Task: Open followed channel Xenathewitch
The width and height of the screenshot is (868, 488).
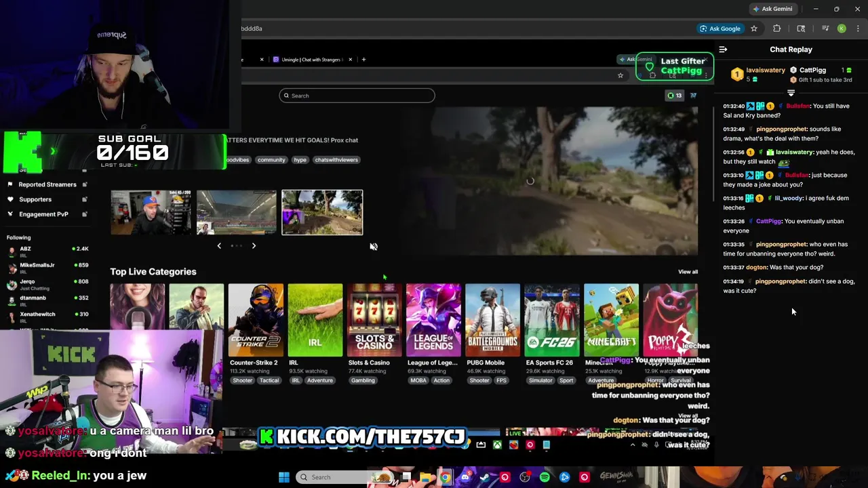Action: point(47,316)
